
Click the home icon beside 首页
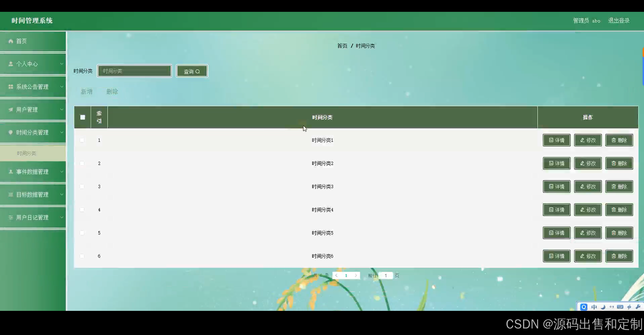pos(11,41)
